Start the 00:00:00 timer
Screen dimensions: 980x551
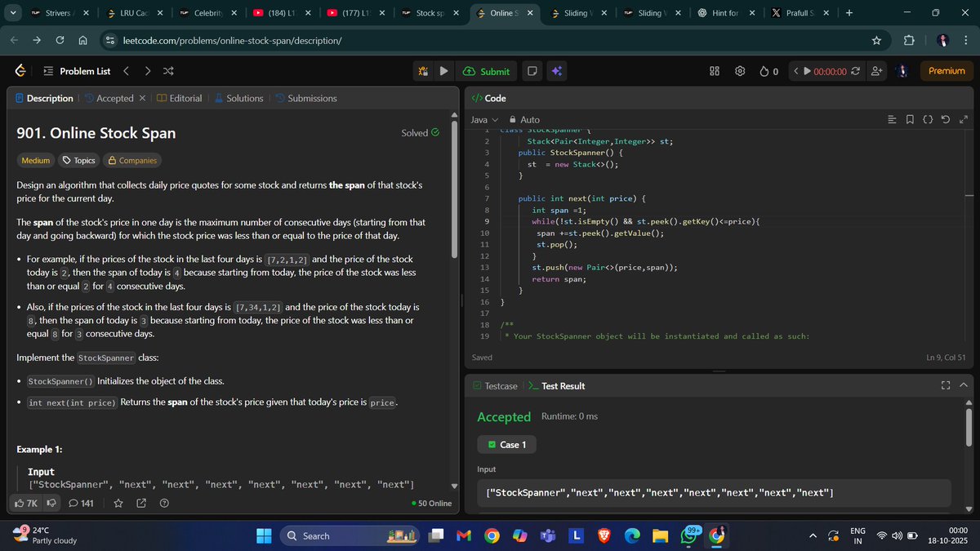point(808,71)
